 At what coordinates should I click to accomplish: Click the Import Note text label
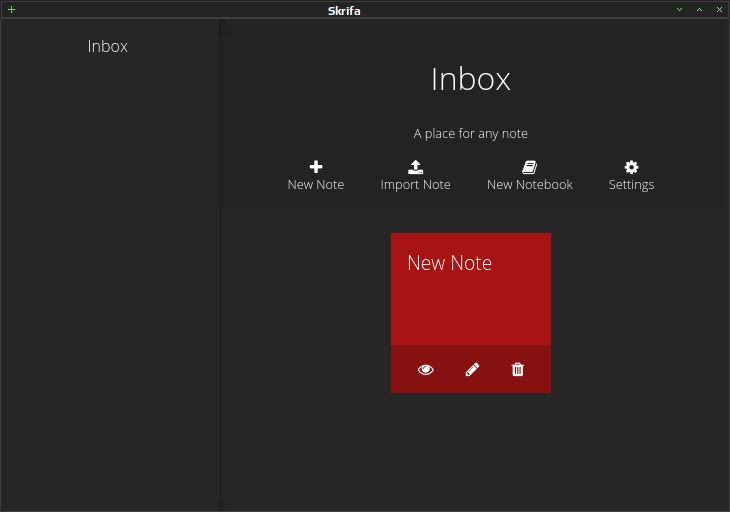tap(415, 185)
